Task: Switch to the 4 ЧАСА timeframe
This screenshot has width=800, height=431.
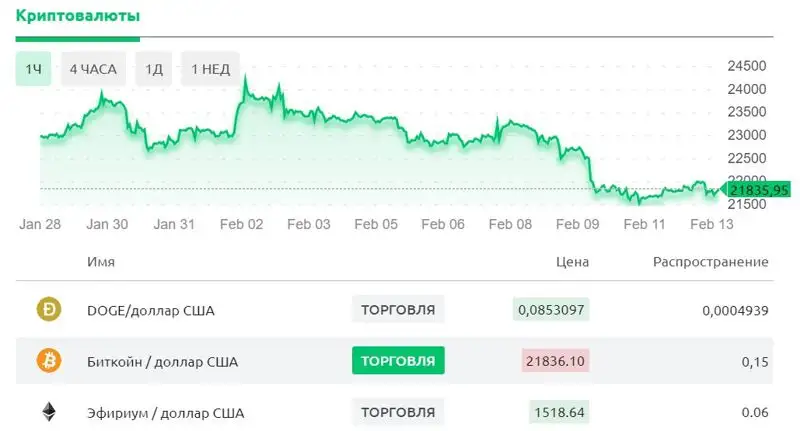Action: 93,69
